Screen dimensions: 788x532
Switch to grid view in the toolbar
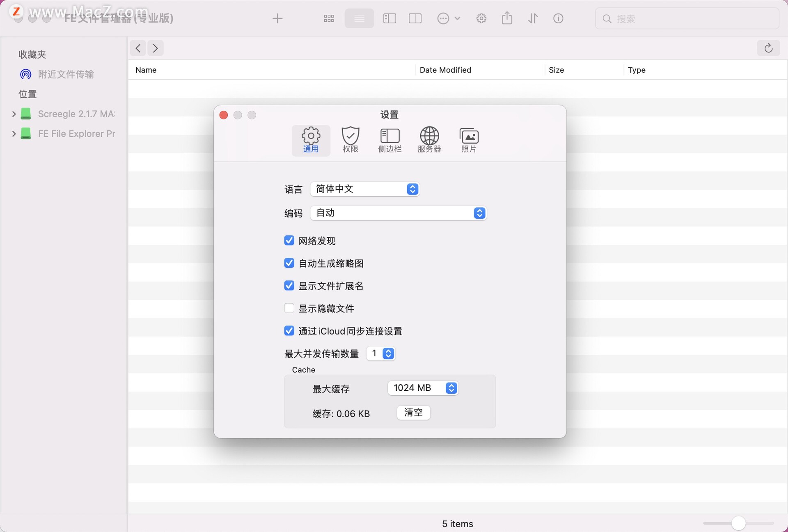pyautogui.click(x=329, y=18)
